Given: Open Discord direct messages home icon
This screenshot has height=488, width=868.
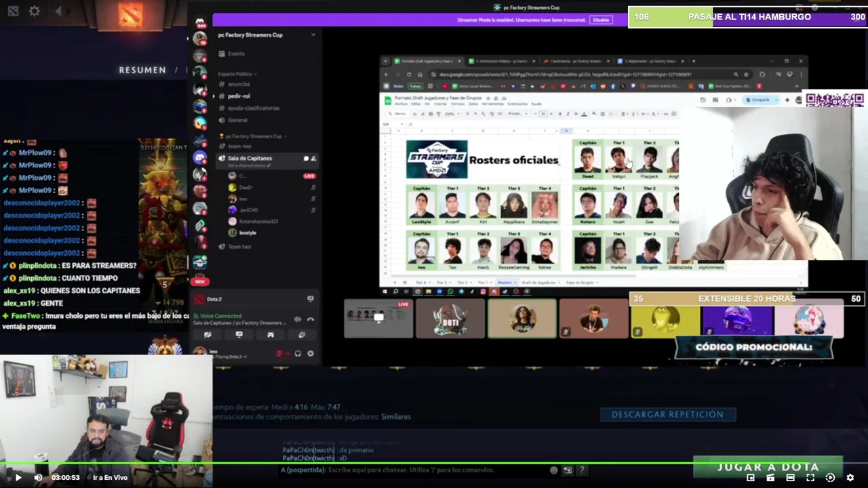Looking at the screenshot, I should point(200,24).
